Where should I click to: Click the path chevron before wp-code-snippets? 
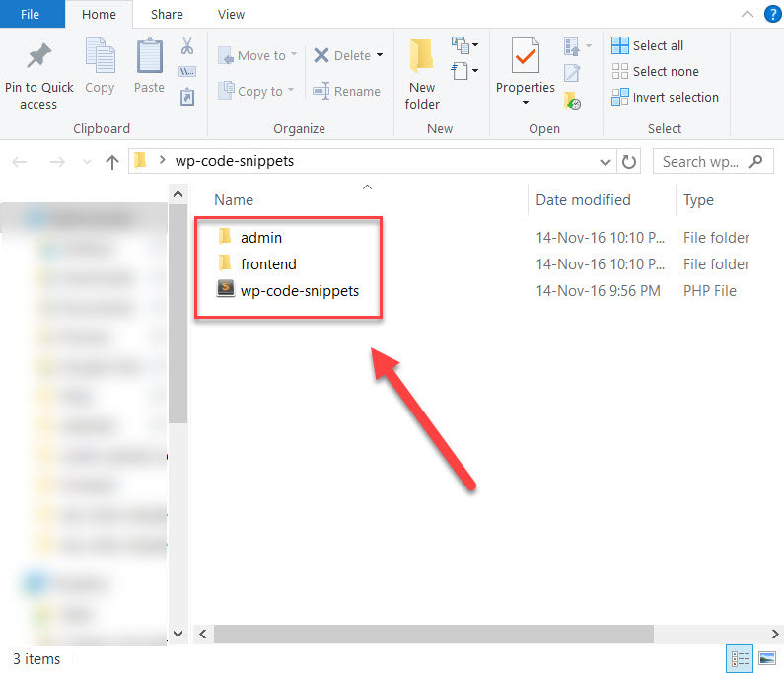click(x=162, y=160)
